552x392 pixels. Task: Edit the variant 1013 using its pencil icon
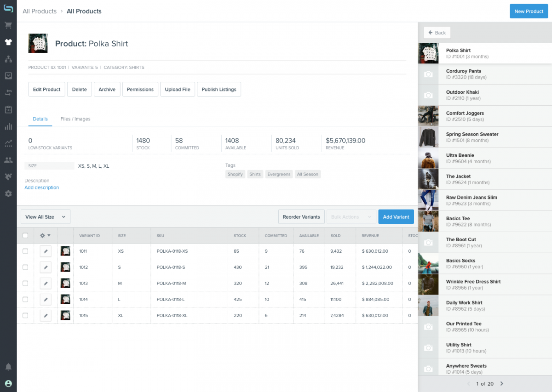[44, 283]
